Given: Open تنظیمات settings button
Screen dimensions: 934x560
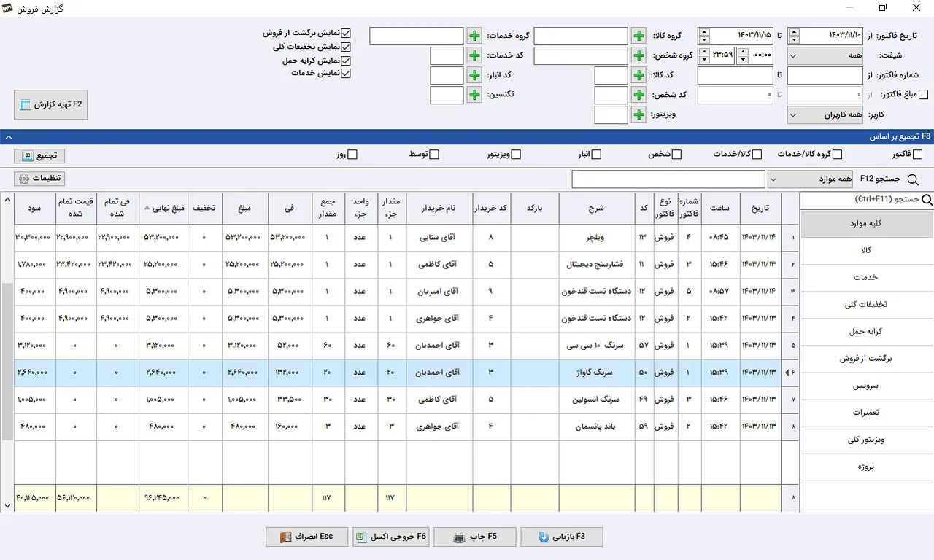Looking at the screenshot, I should (x=39, y=179).
